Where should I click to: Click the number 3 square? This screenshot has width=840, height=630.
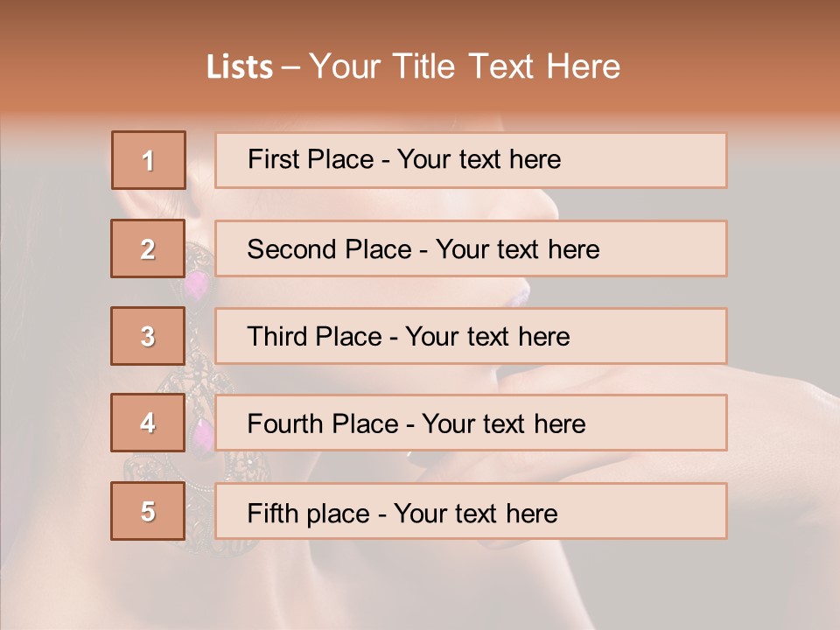coord(148,336)
